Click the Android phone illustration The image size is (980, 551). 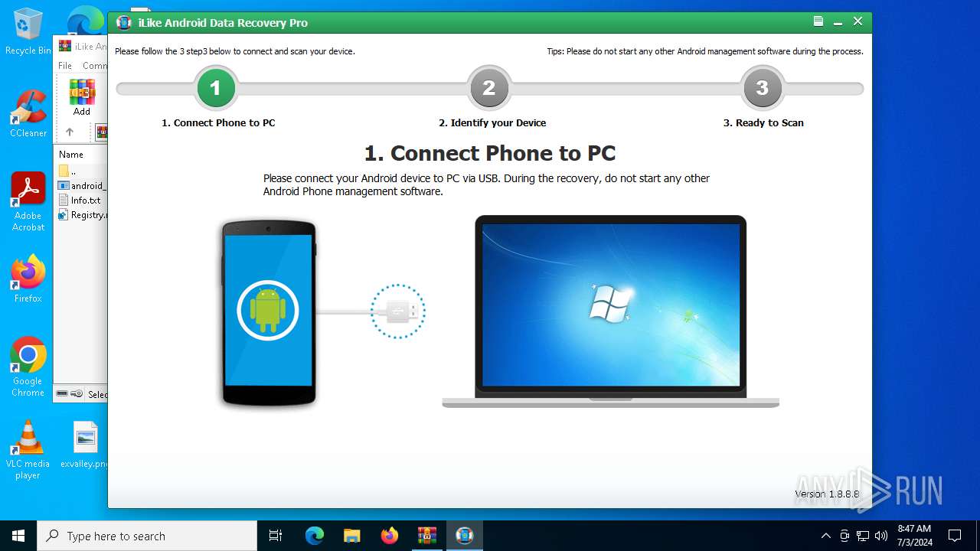[269, 312]
